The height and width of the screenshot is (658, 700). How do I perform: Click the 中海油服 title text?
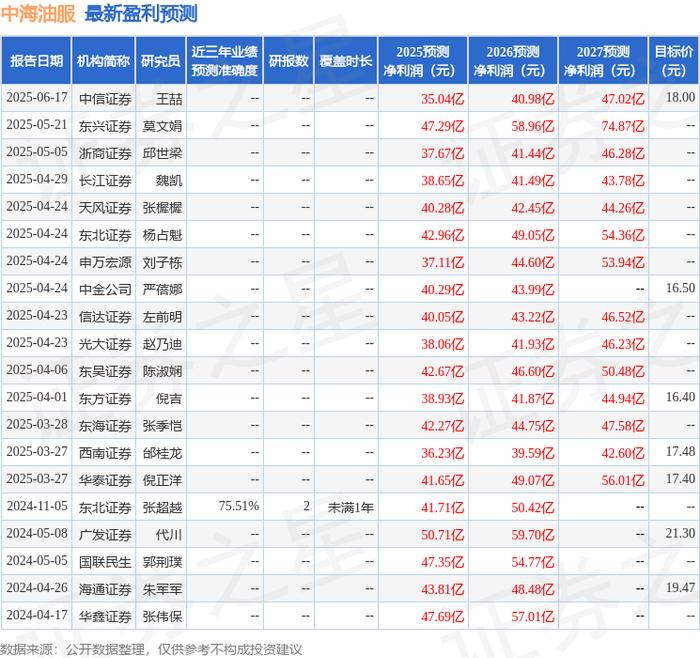(38, 14)
